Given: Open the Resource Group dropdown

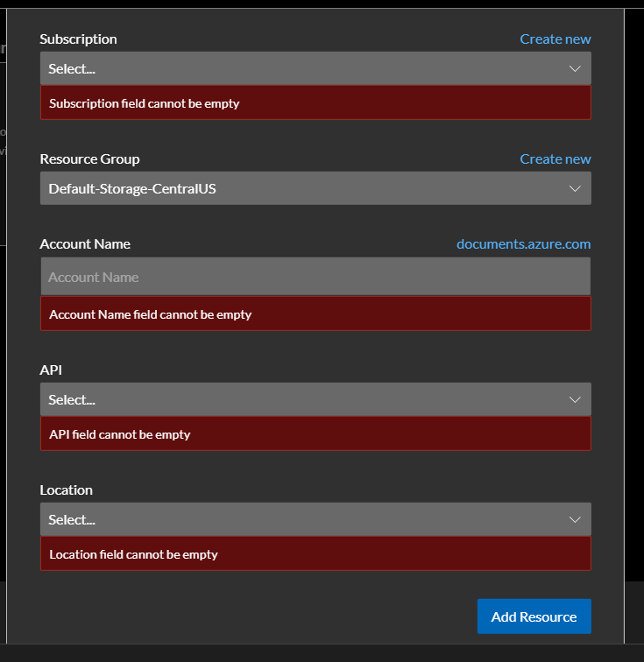Looking at the screenshot, I should 315,188.
